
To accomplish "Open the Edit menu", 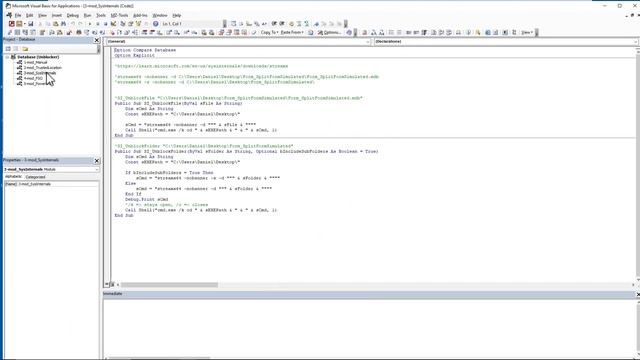I will (x=29, y=15).
